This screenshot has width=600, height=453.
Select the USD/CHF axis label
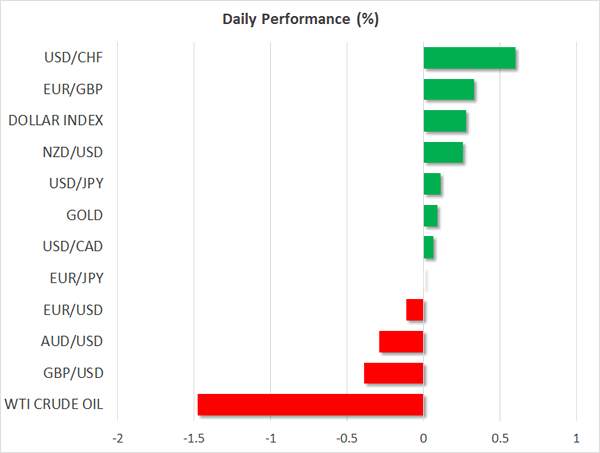[75, 58]
